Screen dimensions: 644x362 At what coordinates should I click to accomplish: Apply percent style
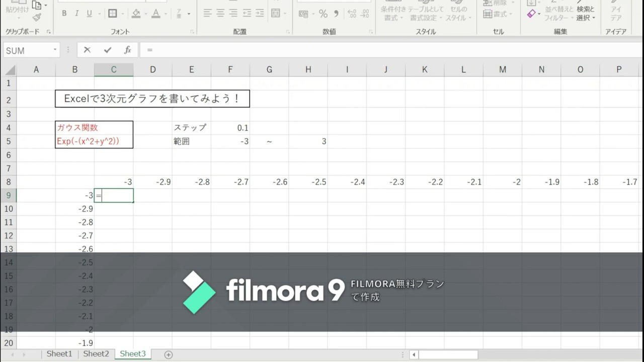click(323, 14)
